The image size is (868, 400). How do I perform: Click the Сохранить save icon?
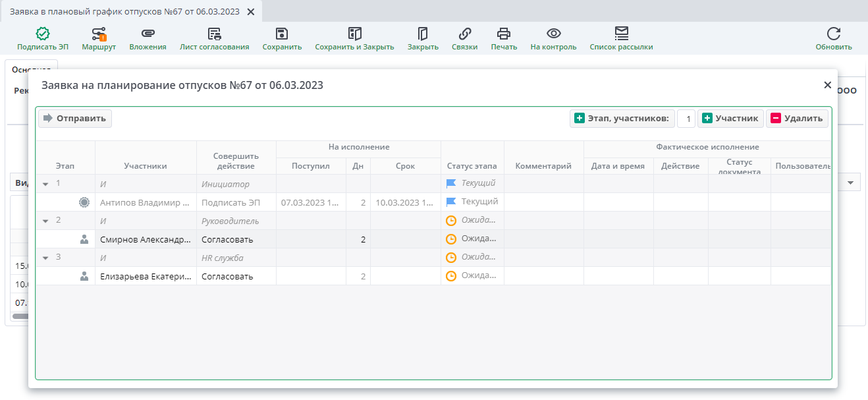click(x=282, y=34)
